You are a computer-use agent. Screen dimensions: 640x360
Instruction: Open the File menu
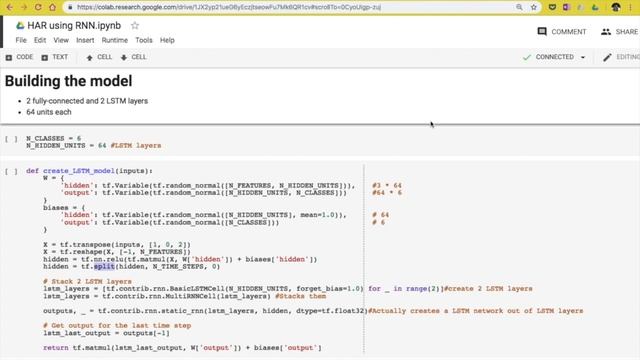21,40
